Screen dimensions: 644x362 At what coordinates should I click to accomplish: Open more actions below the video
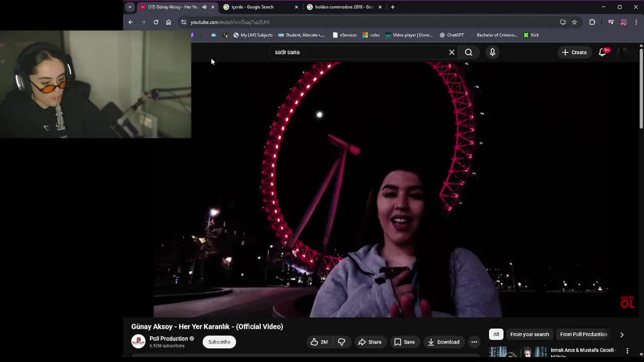pos(474,342)
